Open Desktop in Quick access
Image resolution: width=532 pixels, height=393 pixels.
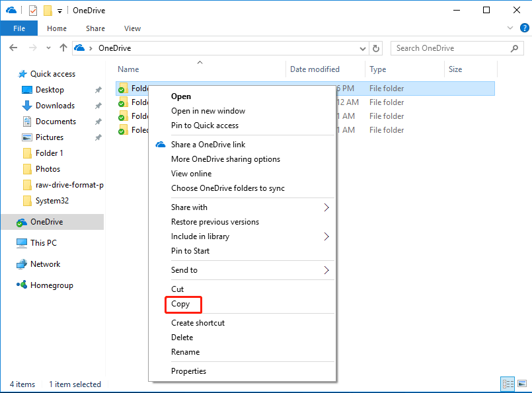50,90
